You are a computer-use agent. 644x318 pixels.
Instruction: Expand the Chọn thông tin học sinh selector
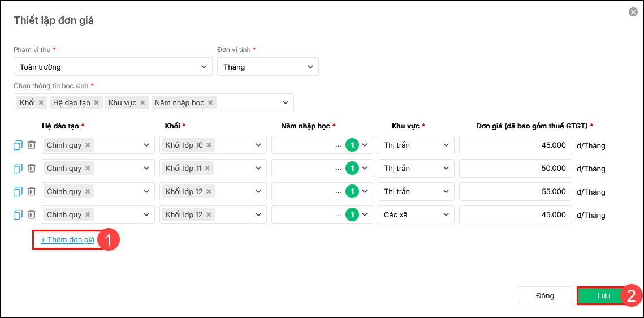(x=286, y=102)
